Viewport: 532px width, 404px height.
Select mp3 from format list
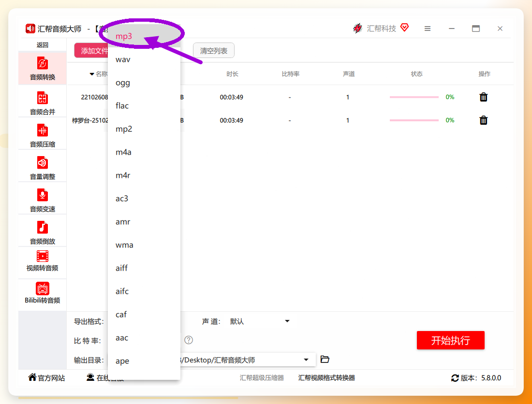pyautogui.click(x=144, y=36)
